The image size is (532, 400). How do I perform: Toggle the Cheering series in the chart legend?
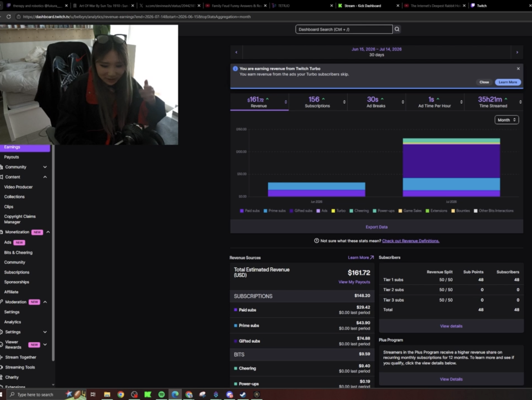(359, 211)
